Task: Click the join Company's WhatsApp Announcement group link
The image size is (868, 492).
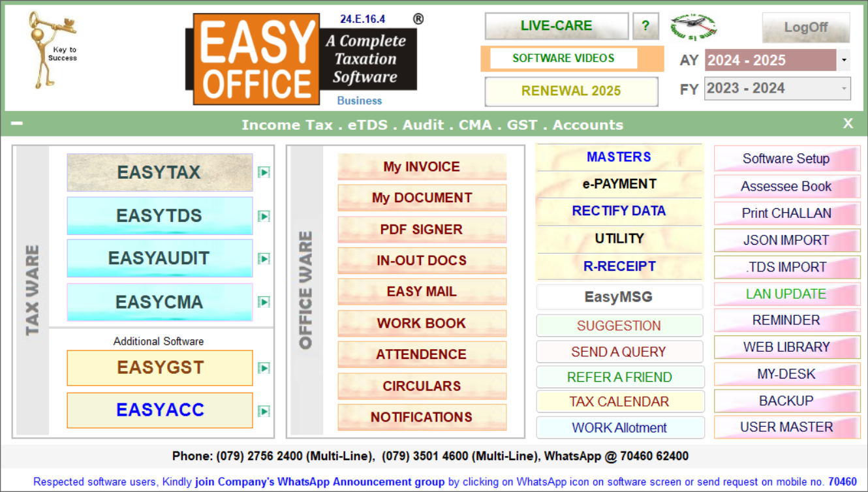Action: (x=320, y=482)
